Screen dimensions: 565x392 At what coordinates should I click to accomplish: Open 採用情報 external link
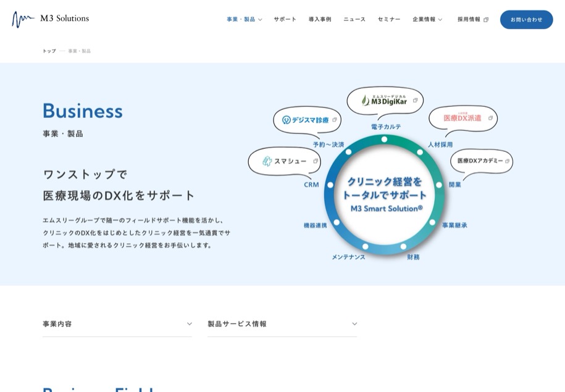473,20
